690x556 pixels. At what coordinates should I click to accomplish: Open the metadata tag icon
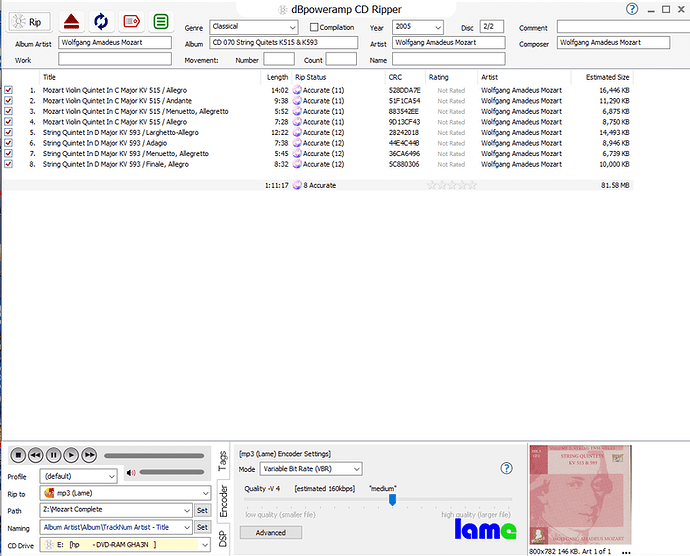click(x=131, y=21)
